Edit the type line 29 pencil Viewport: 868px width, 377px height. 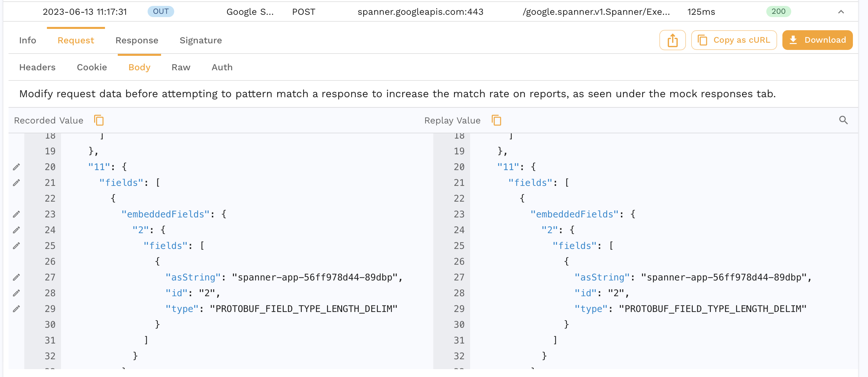pyautogui.click(x=16, y=309)
